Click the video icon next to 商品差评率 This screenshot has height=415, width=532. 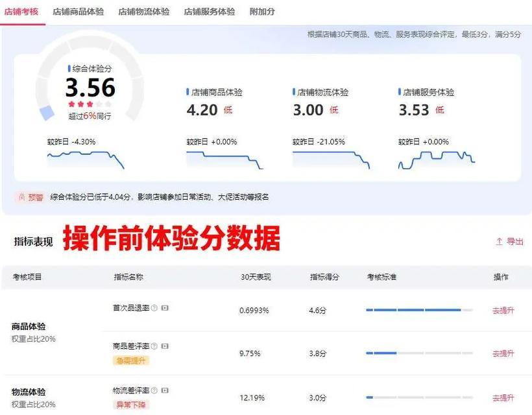click(x=165, y=346)
